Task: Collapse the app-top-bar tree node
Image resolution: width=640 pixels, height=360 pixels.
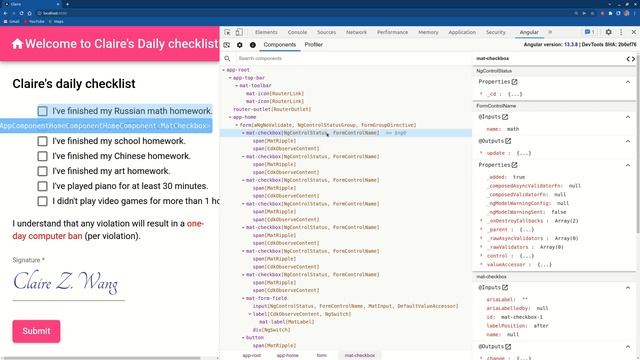Action: [230, 78]
